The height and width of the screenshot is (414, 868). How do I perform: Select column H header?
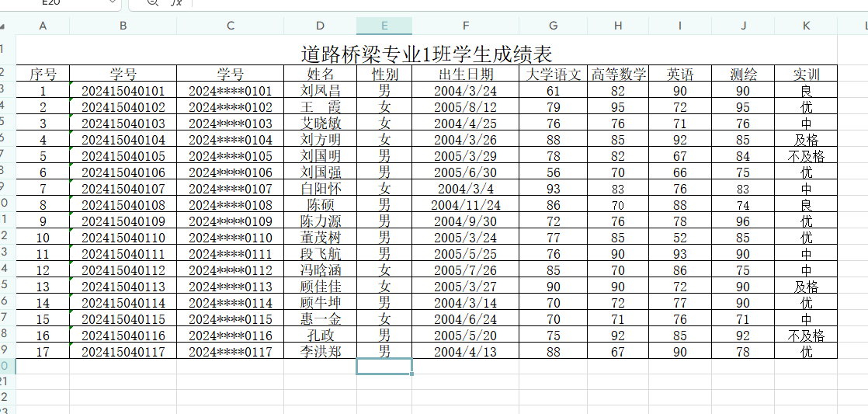tap(618, 26)
